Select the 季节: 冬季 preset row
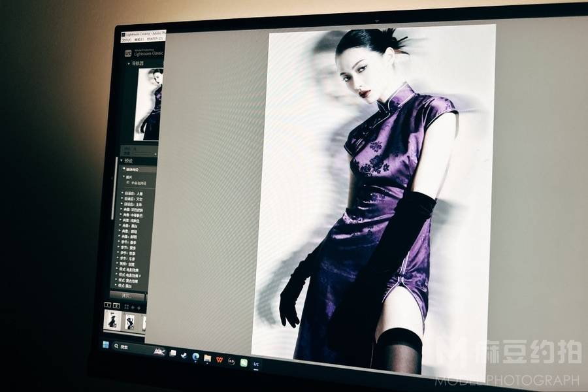The width and height of the screenshot is (588, 392). pos(126,259)
